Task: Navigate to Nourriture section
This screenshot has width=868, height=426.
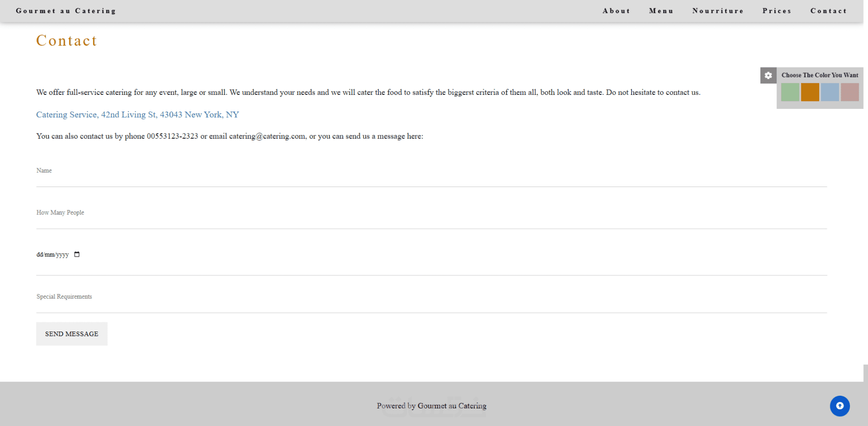Action: tap(718, 11)
